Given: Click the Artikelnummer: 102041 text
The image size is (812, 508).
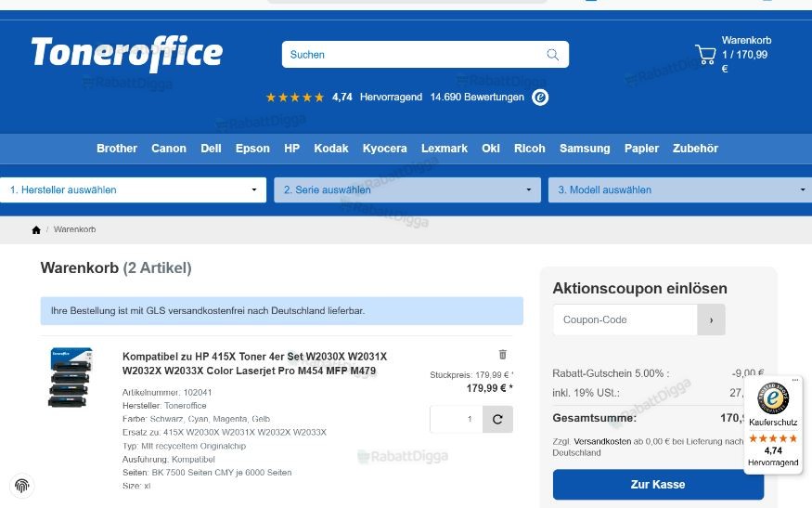Looking at the screenshot, I should pyautogui.click(x=167, y=393).
